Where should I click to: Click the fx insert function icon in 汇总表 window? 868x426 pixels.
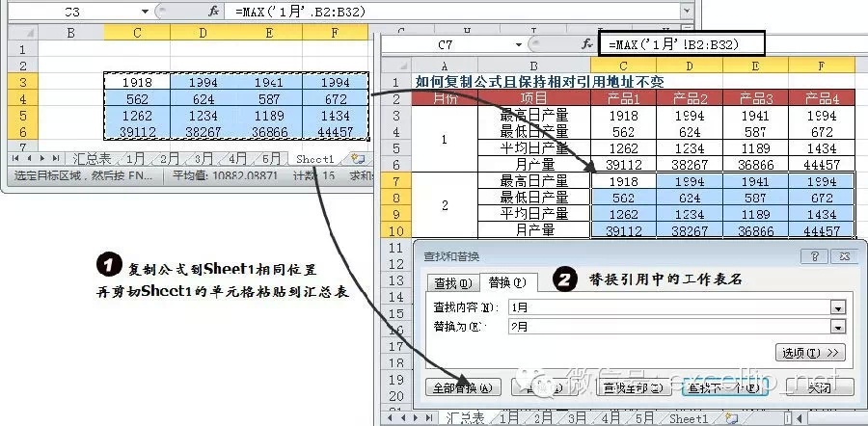pos(587,44)
